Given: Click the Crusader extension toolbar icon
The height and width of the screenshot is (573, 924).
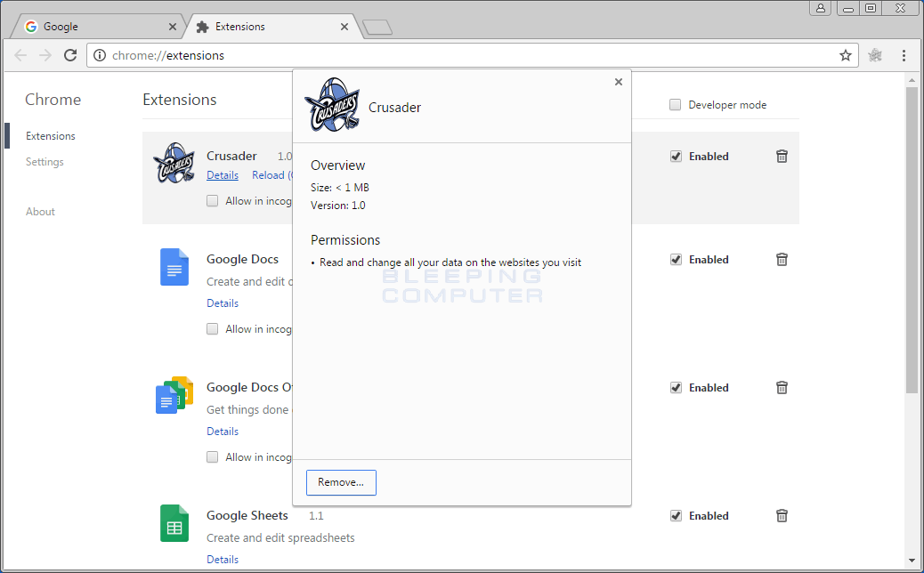Looking at the screenshot, I should [x=875, y=55].
